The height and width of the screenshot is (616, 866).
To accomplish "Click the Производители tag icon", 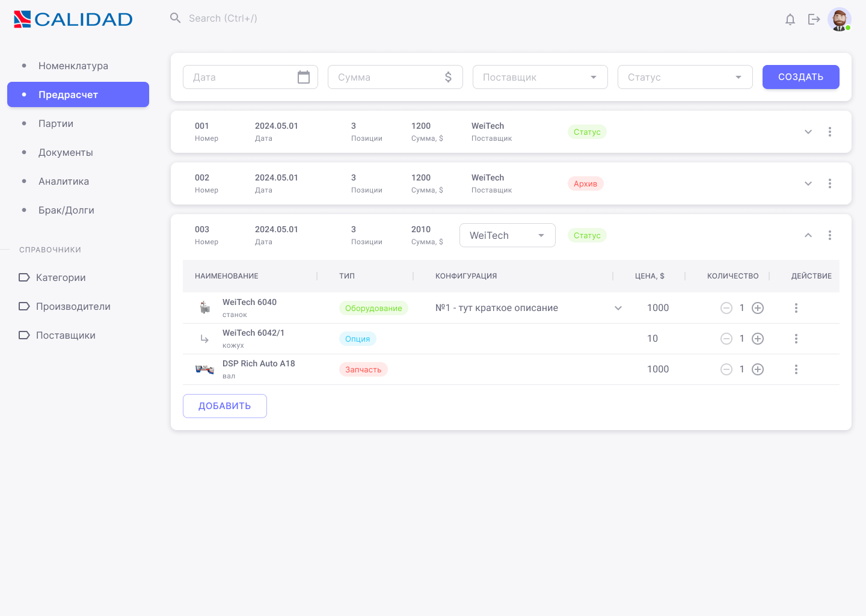I will [x=24, y=306].
